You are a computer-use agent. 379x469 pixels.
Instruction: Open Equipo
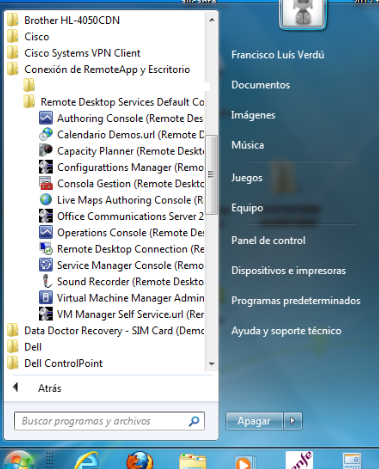247,208
